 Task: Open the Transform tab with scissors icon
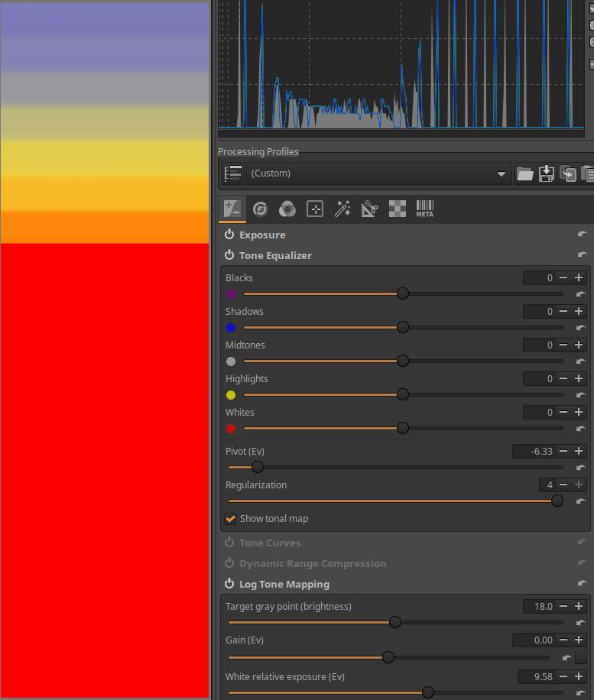click(369, 209)
